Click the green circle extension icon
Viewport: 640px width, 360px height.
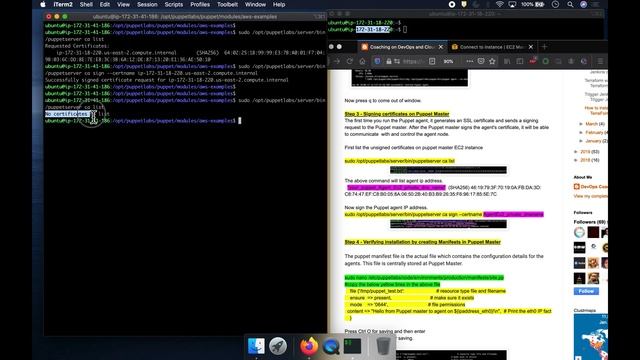[546, 61]
